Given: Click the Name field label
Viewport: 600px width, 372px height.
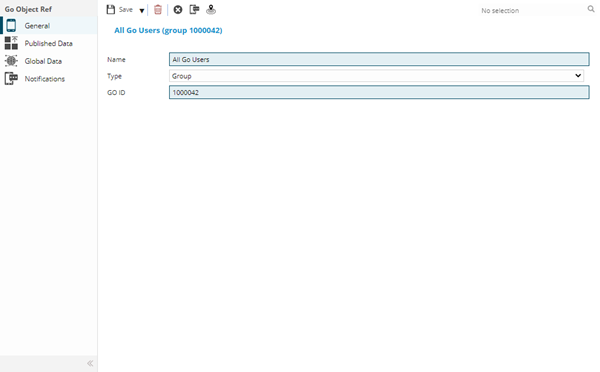Looking at the screenshot, I should point(116,59).
